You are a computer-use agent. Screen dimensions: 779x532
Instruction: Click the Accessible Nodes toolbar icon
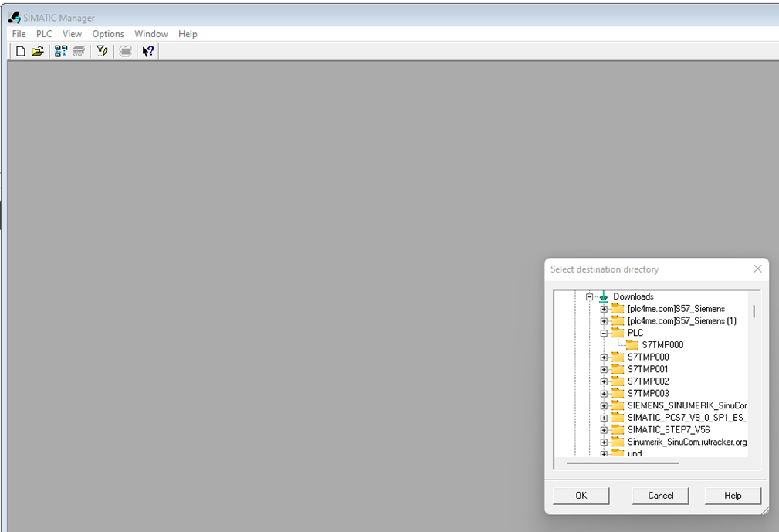pos(61,51)
